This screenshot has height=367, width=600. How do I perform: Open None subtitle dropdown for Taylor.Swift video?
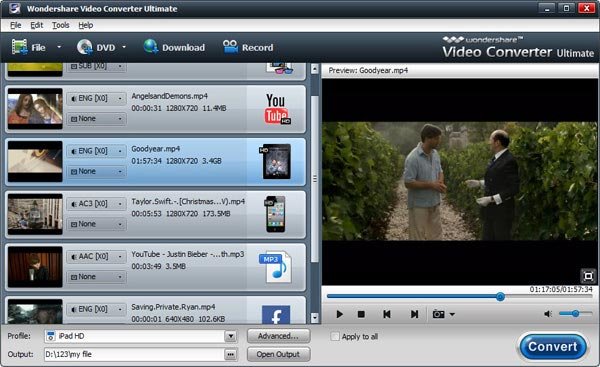96,224
